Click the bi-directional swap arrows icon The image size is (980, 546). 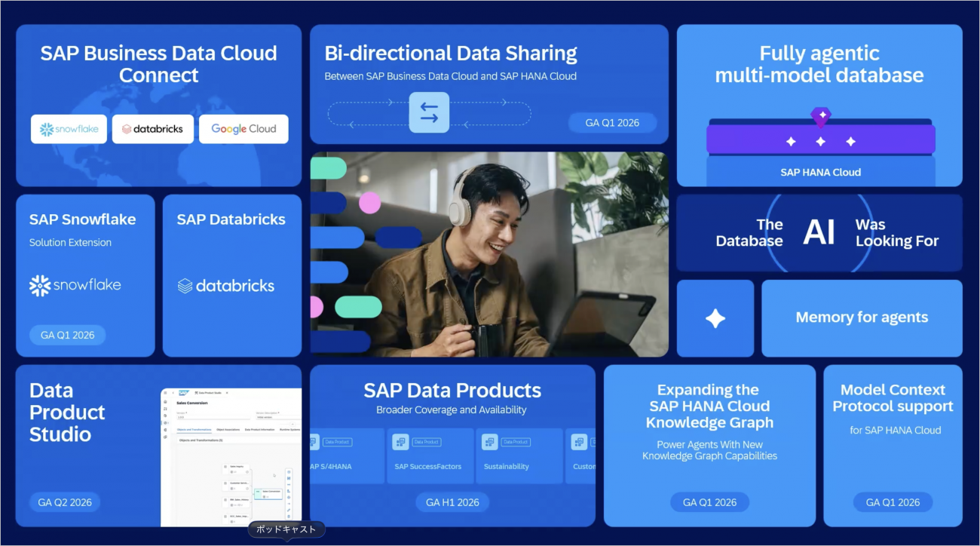[x=429, y=112]
